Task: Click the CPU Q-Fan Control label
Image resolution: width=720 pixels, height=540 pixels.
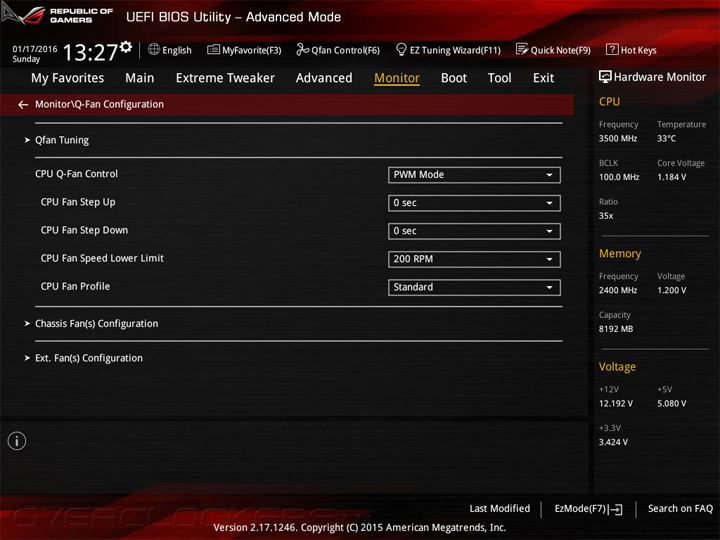Action: click(76, 174)
